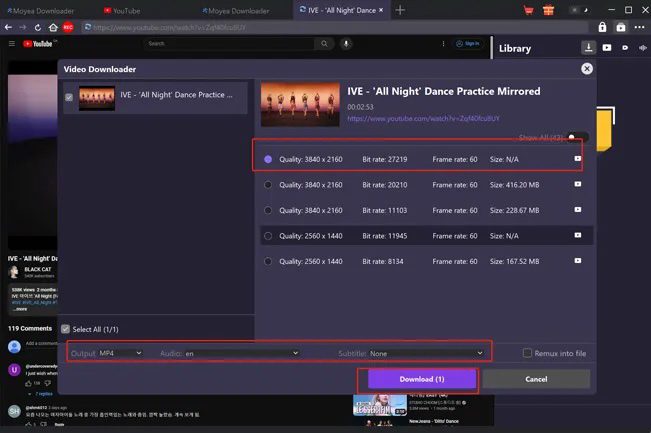Click the Cancel button
Screen dimensions: 651x433
[x=536, y=379]
